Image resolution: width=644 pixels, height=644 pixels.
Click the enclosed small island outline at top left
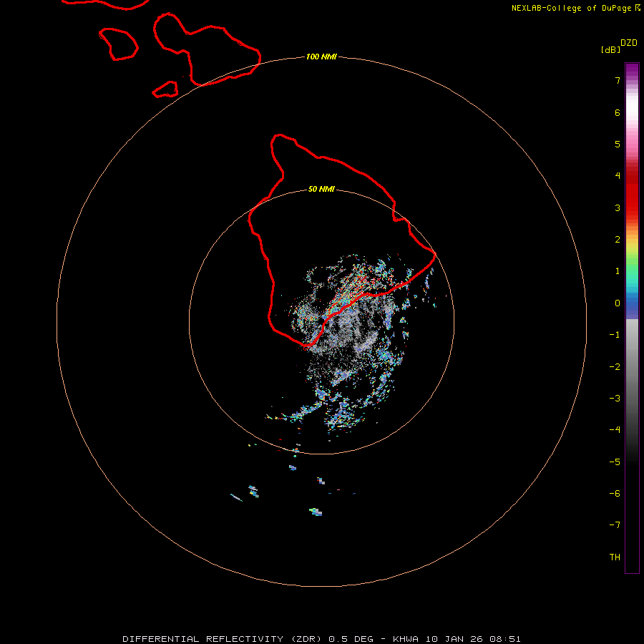pos(119,44)
